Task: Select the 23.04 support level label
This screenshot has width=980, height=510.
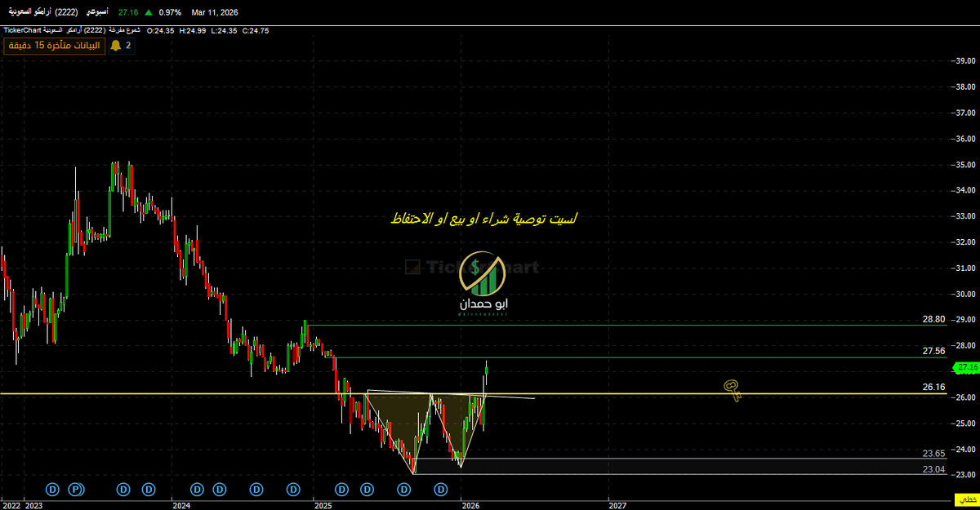Action: pyautogui.click(x=933, y=468)
